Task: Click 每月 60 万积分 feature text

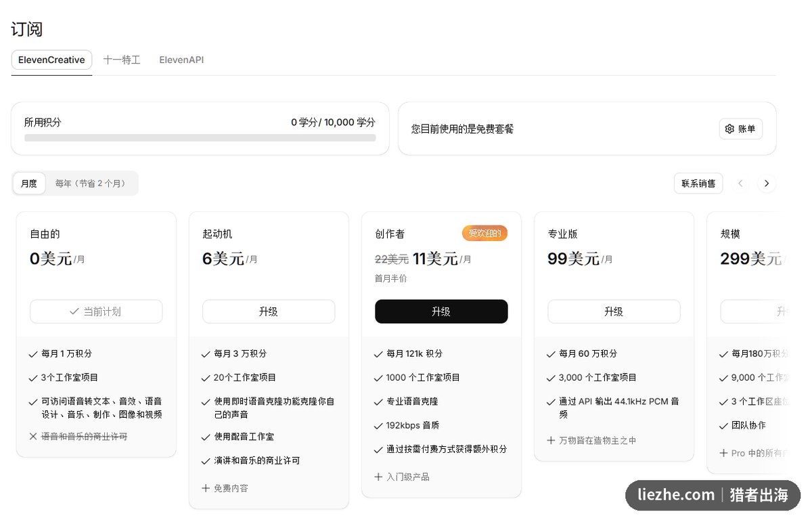Action: [588, 353]
